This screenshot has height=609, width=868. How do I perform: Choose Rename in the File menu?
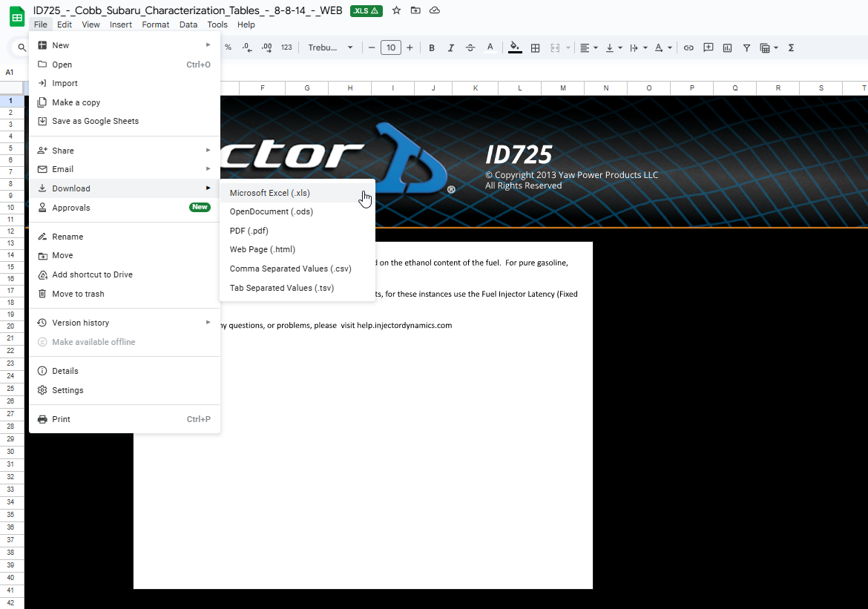pyautogui.click(x=125, y=237)
